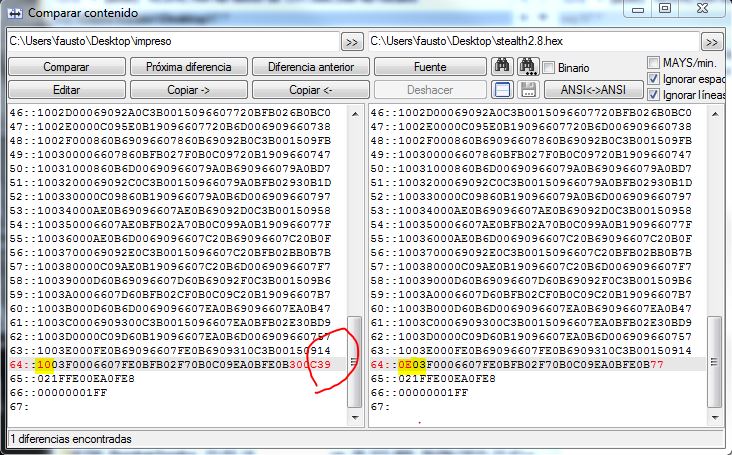Click the left pane scrollbar up arrow
Screen dimensions: 732x455
pyautogui.click(x=355, y=113)
